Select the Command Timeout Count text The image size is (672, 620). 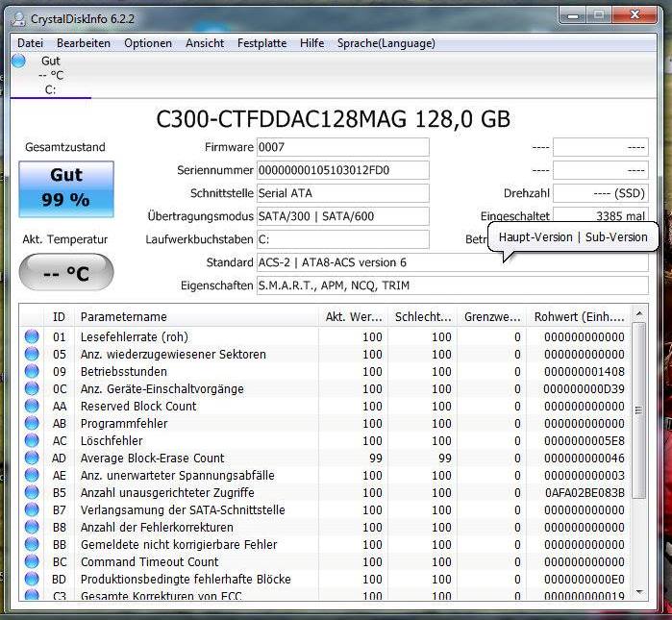point(150,561)
